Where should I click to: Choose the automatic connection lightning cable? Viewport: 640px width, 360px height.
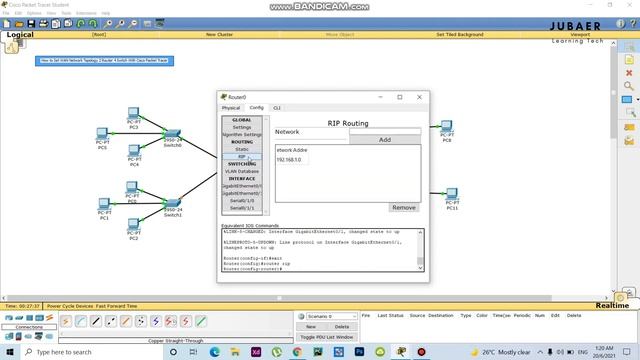pyautogui.click(x=66, y=321)
